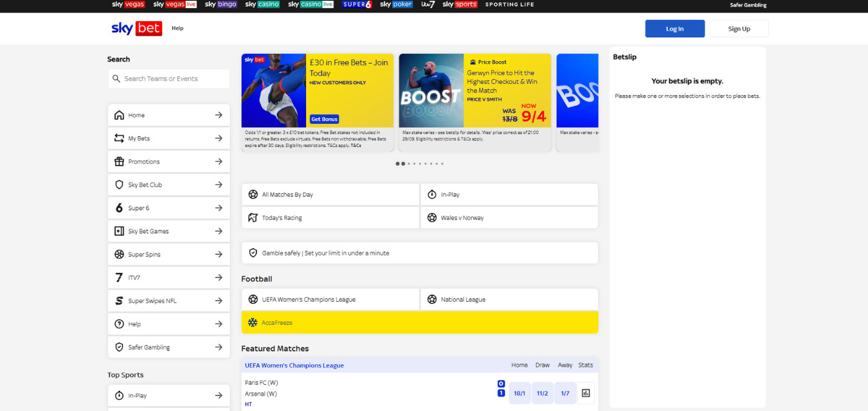Open Sky Bet Club via its arrow
The image size is (868, 411).
(219, 185)
